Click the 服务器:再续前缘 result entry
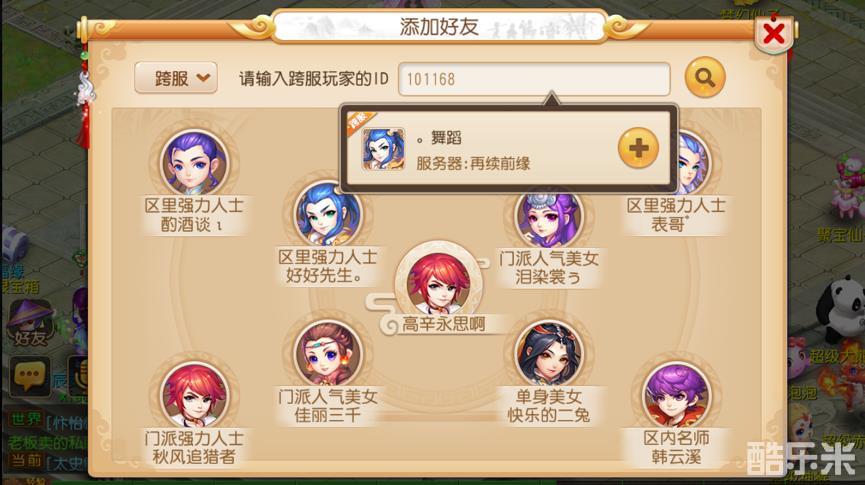The height and width of the screenshot is (485, 865). (x=473, y=163)
